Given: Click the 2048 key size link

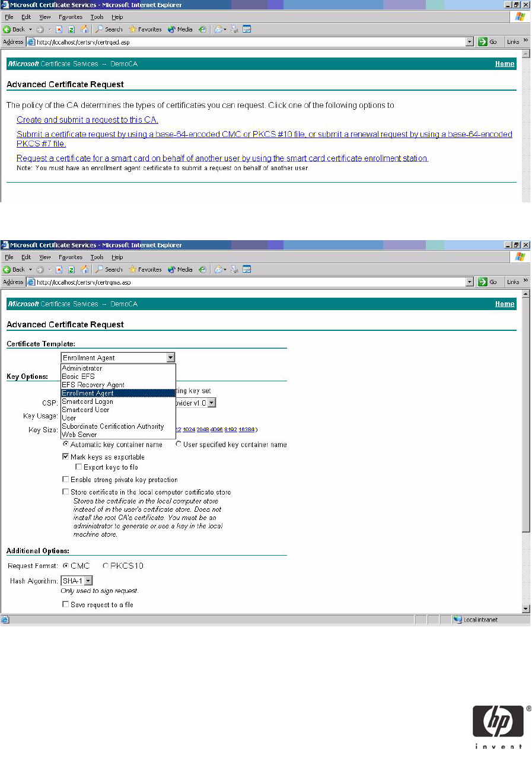Looking at the screenshot, I should coord(203,429).
